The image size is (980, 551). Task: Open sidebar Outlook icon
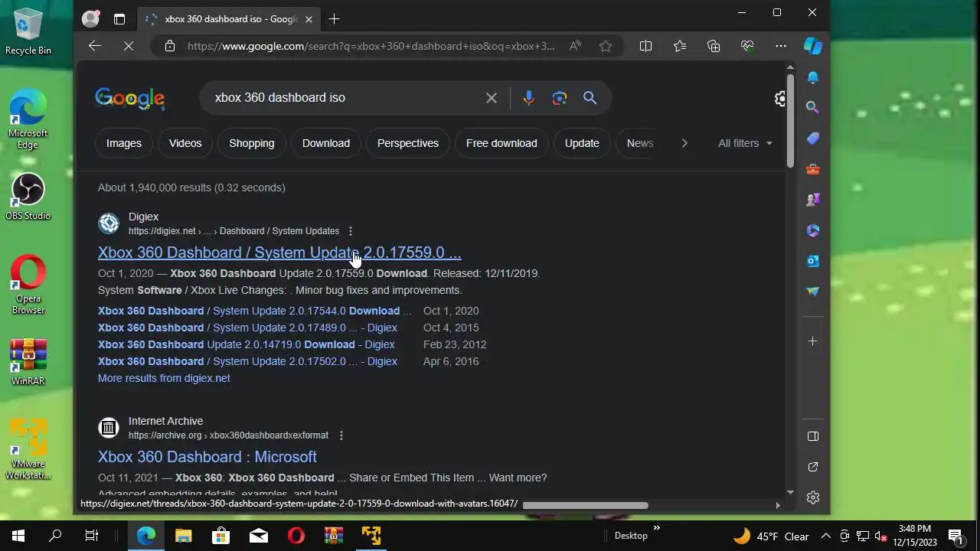point(813,261)
